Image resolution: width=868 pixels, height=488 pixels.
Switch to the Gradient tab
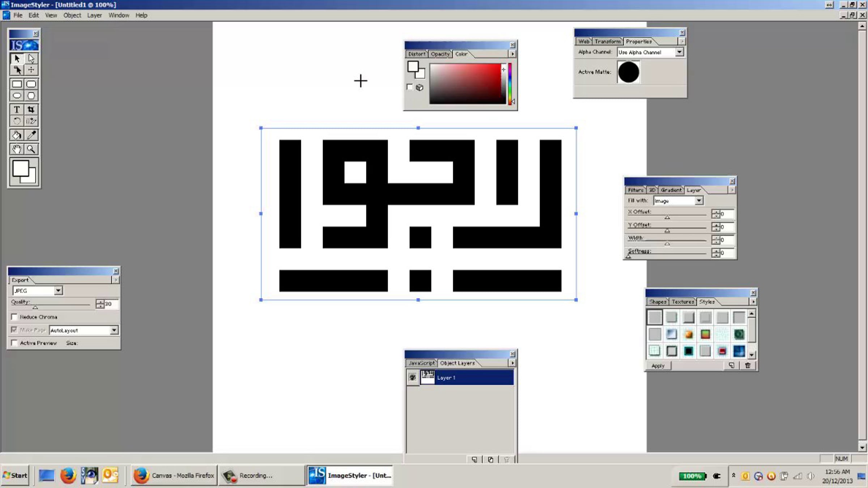[671, 190]
